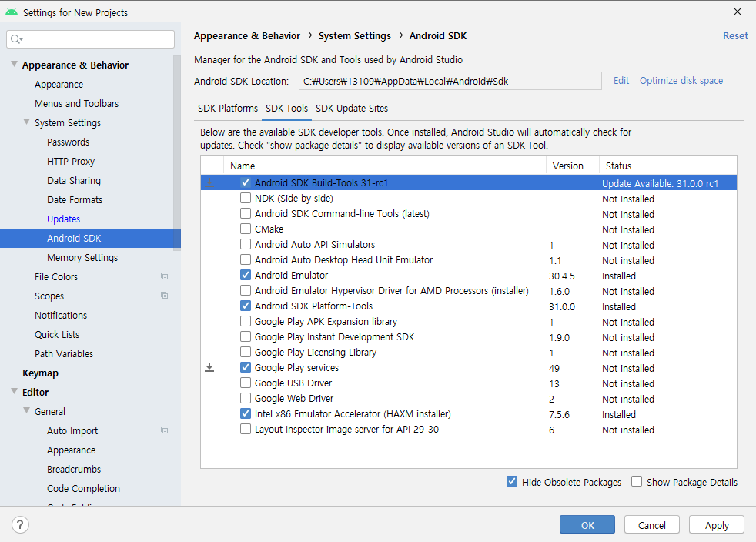This screenshot has height=542, width=756.
Task: Select Passwords in settings tree
Action: coord(68,142)
